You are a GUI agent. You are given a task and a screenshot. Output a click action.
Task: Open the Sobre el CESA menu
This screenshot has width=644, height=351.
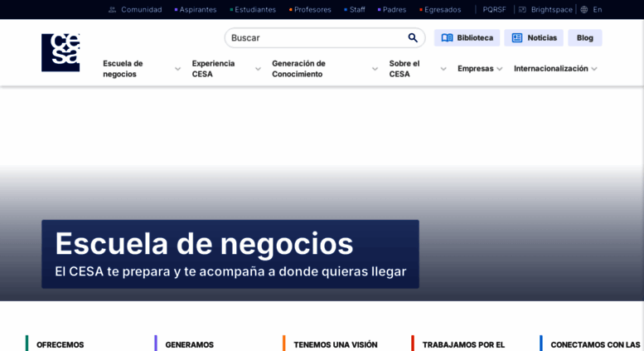pos(404,69)
